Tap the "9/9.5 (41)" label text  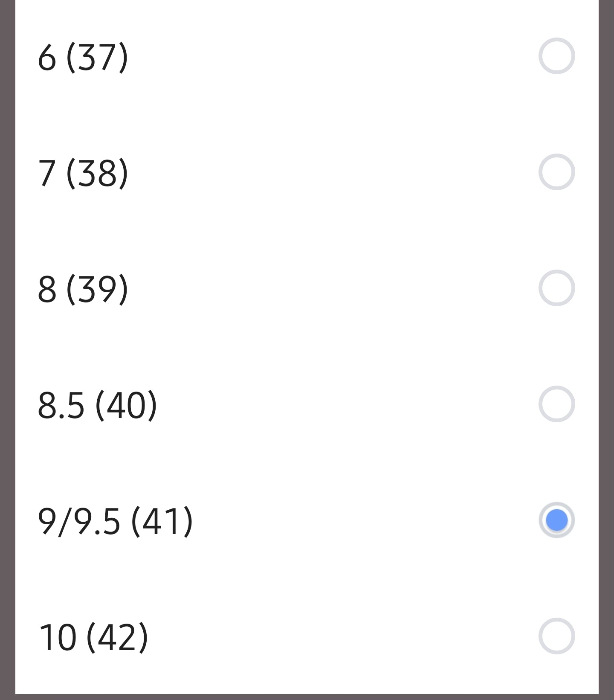point(115,522)
